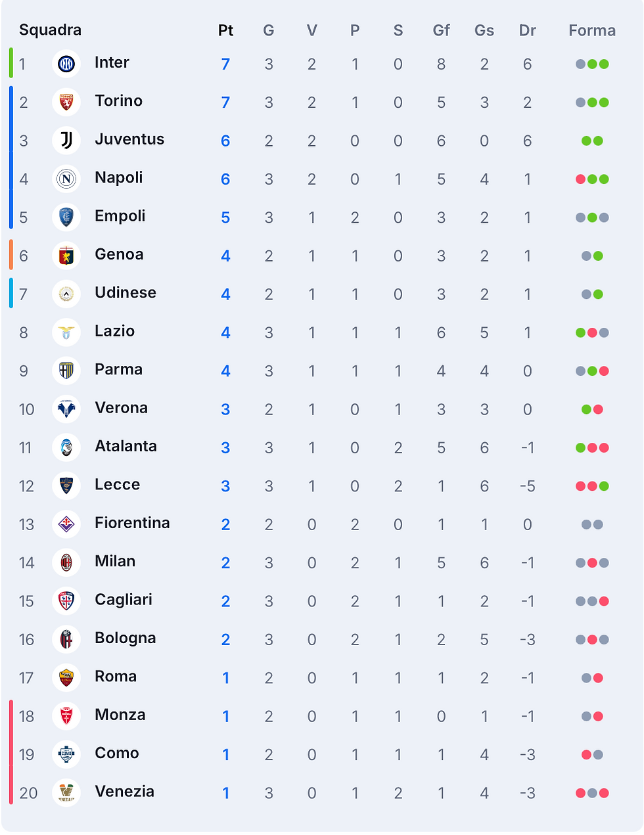Click the Milan club logo

[x=66, y=562]
